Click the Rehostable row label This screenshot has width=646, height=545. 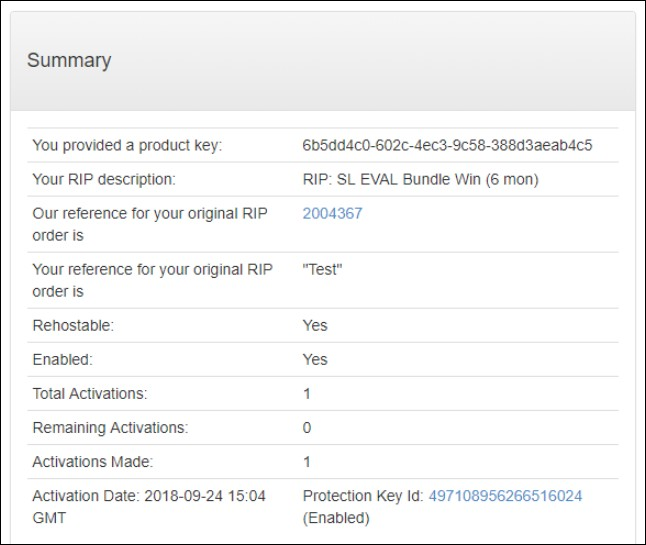pos(75,325)
